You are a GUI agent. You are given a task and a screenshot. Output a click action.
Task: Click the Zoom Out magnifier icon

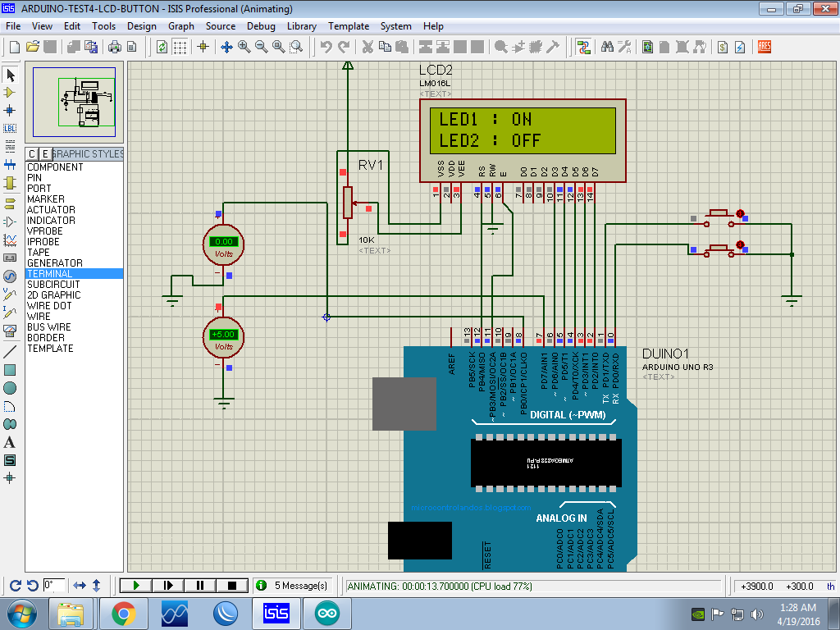(262, 47)
